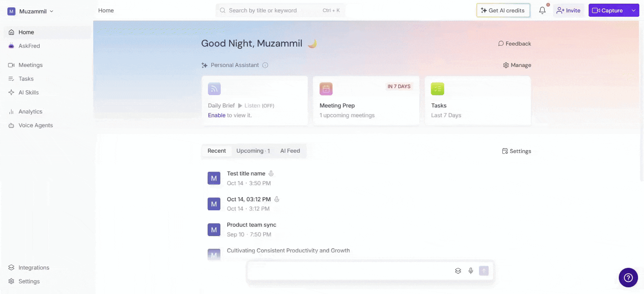Viewport: 644px width, 294px height.
Task: Click the Capture button
Action: tap(608, 10)
